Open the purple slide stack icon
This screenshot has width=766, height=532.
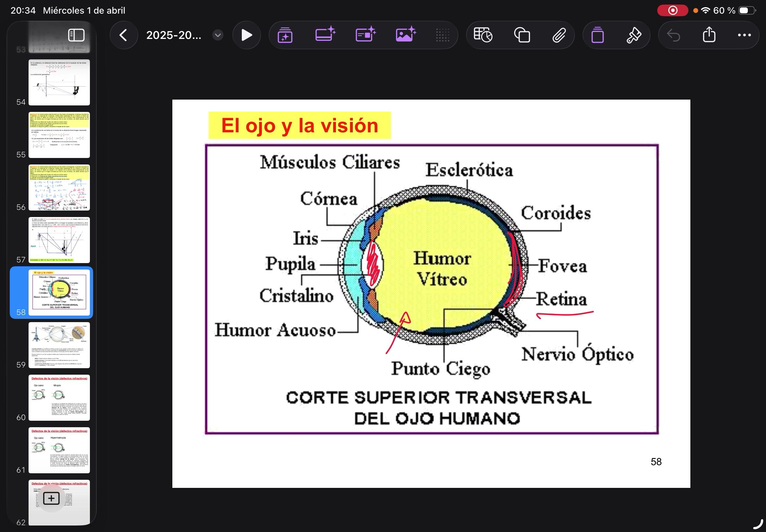(597, 35)
